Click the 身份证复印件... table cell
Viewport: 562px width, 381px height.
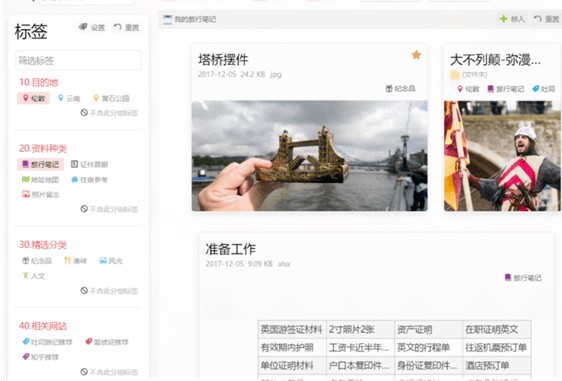point(428,366)
